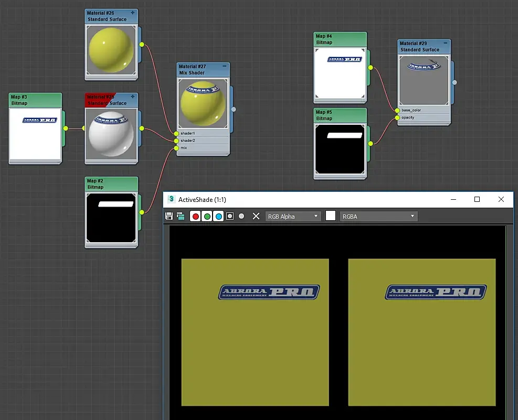This screenshot has height=420, width=518.
Task: Collapse the Material #27 Mix Shader node
Action: [225, 66]
